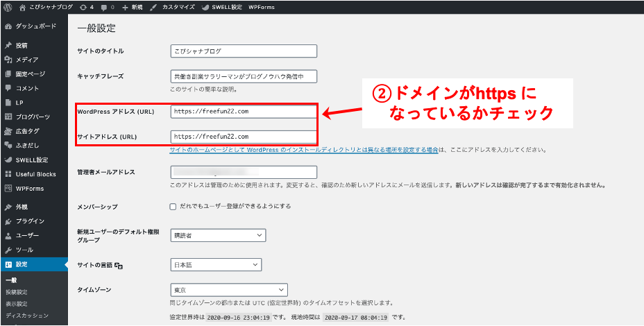Click the updates icon showing 4

(x=84, y=7)
